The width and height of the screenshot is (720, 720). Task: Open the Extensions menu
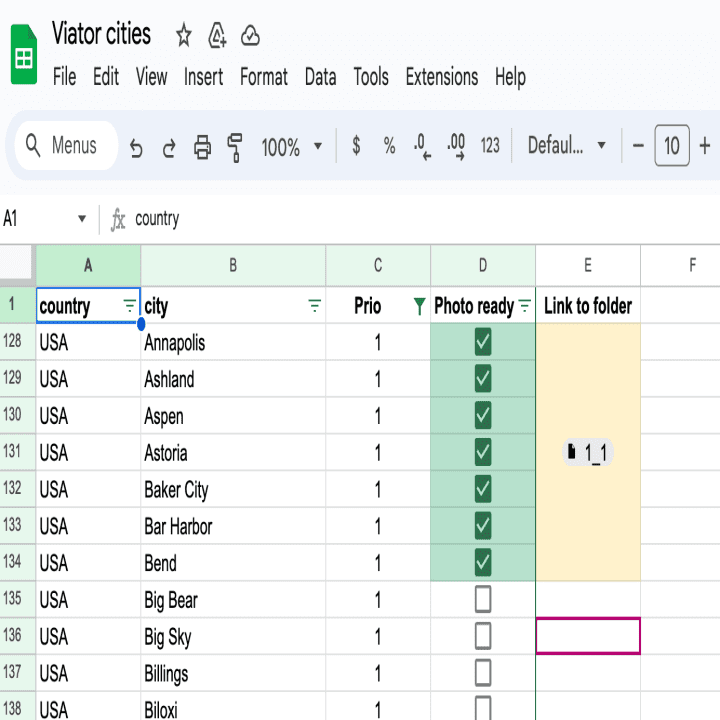point(442,76)
